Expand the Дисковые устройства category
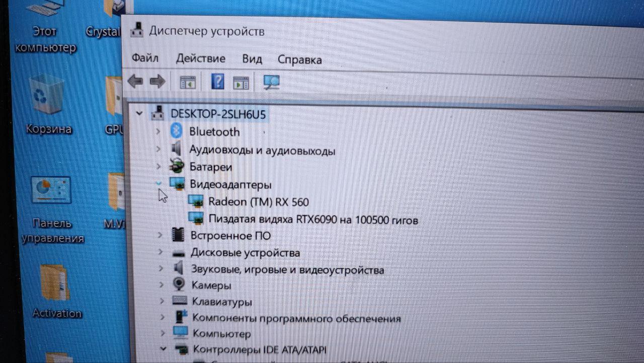Viewport: 644px width, 363px height. (160, 251)
